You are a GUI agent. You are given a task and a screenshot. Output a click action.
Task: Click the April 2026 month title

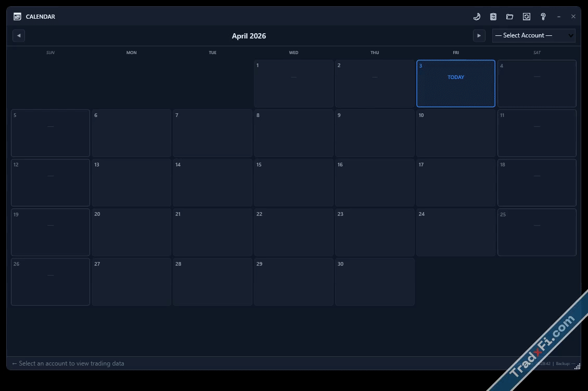coord(249,36)
